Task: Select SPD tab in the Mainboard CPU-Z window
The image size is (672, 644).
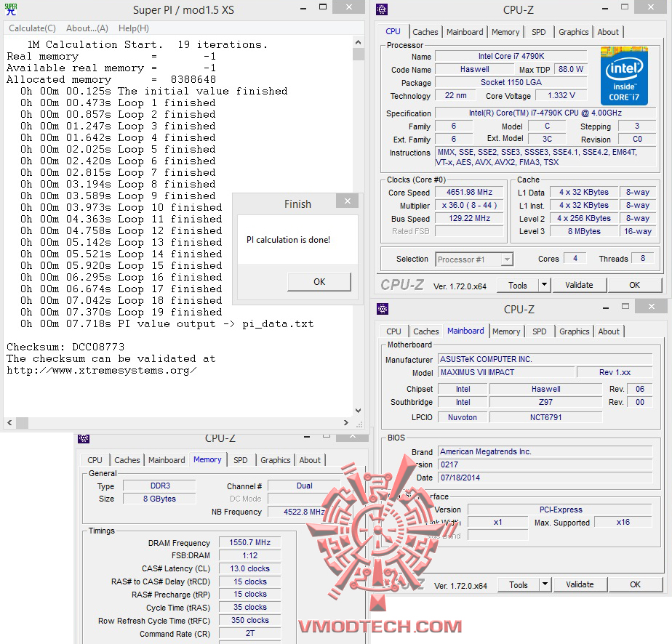Action: coord(539,331)
